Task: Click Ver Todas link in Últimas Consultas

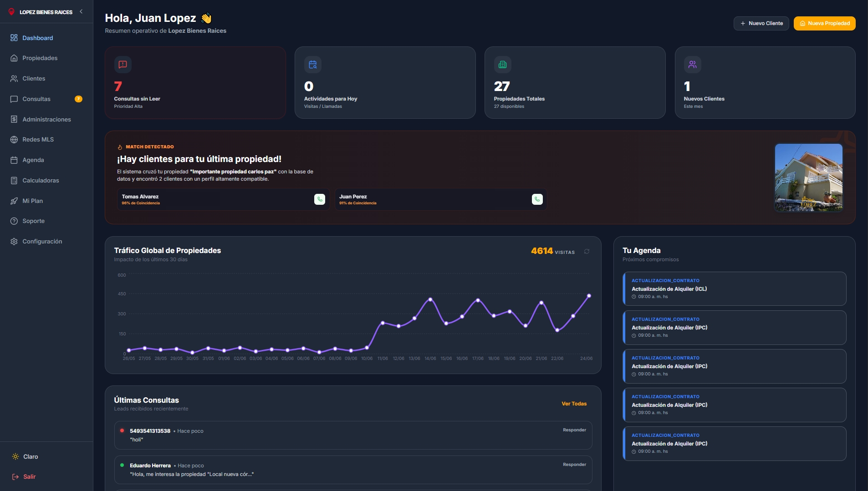Action: (x=574, y=404)
